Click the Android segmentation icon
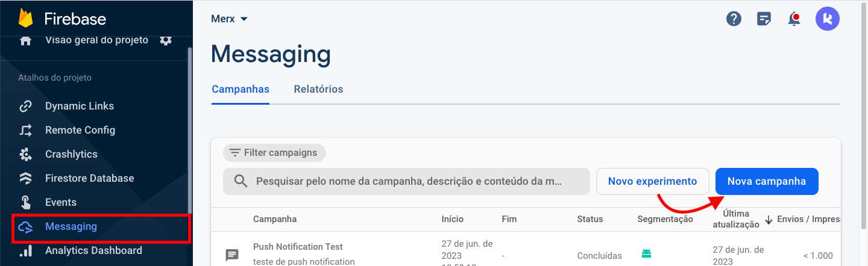Screen dimensions: 868x266 pos(646,253)
